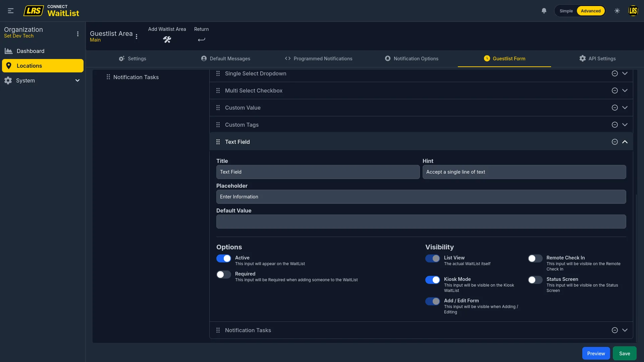644x362 pixels.
Task: Click the Dashboard chart icon
Action: tap(8, 51)
